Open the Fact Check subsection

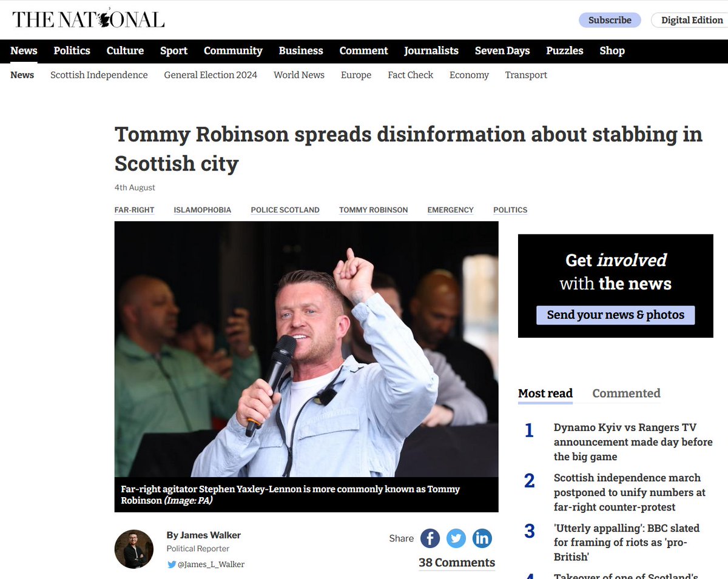click(x=411, y=75)
